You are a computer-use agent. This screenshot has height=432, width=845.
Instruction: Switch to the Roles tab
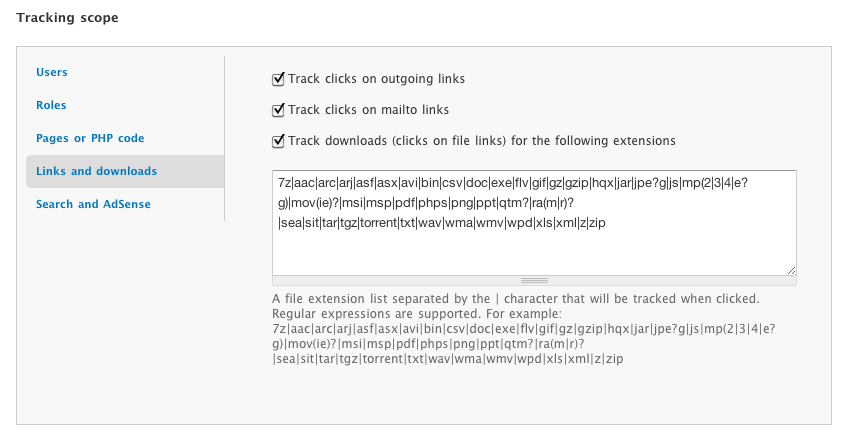(51, 105)
